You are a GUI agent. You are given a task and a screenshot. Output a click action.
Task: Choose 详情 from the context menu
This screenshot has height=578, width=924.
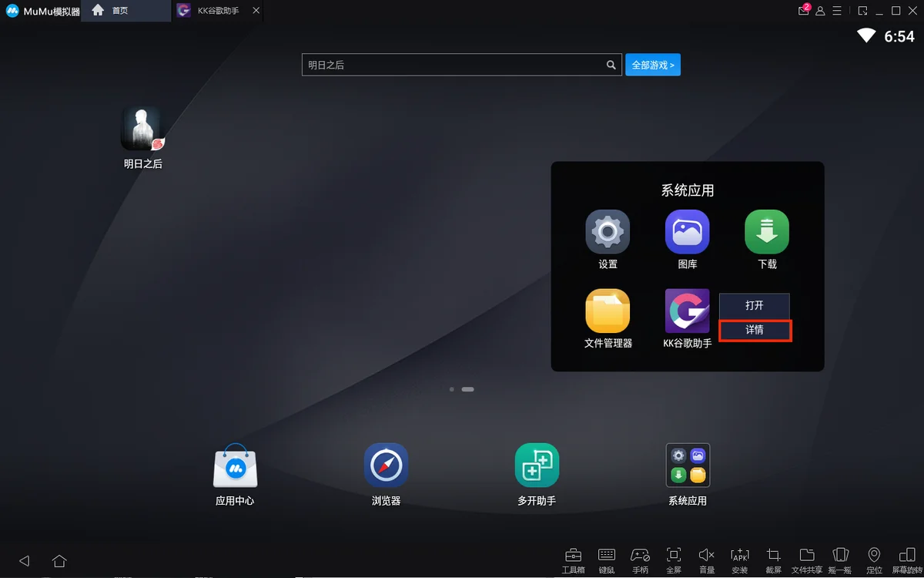755,330
